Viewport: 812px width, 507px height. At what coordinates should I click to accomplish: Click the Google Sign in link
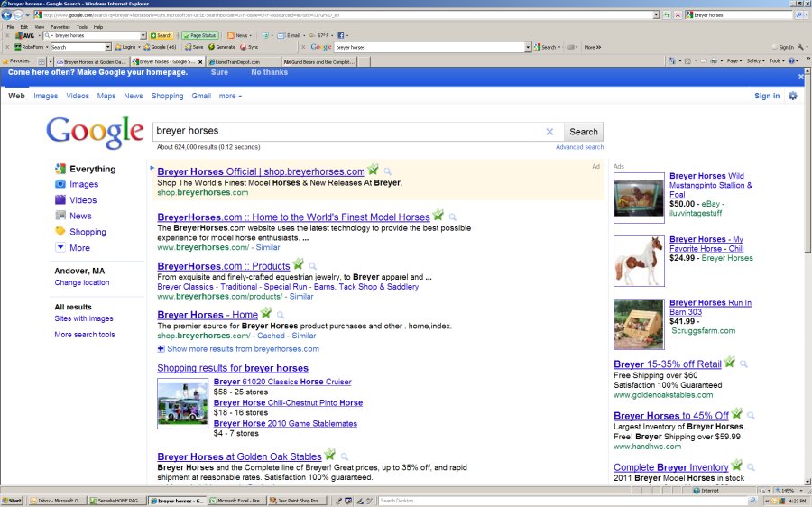coord(767,96)
